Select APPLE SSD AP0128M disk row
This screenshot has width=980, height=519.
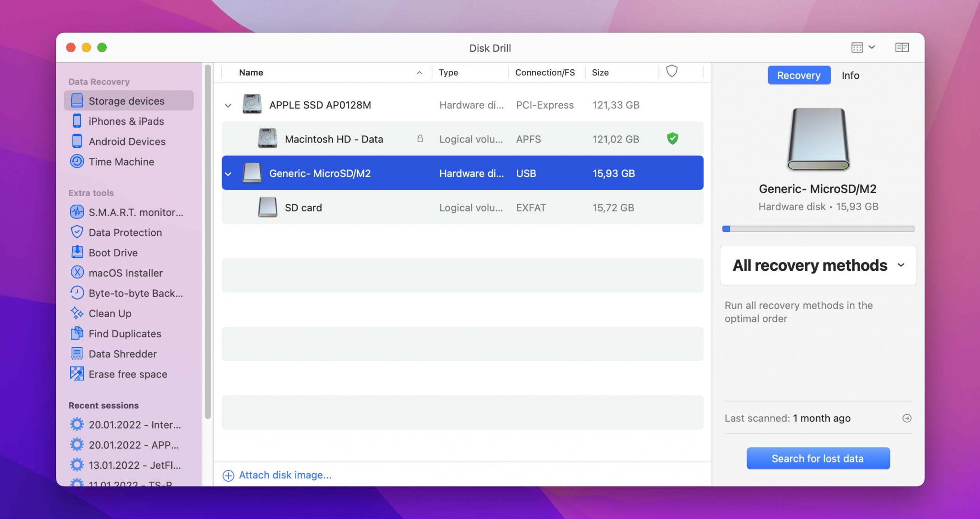click(462, 105)
